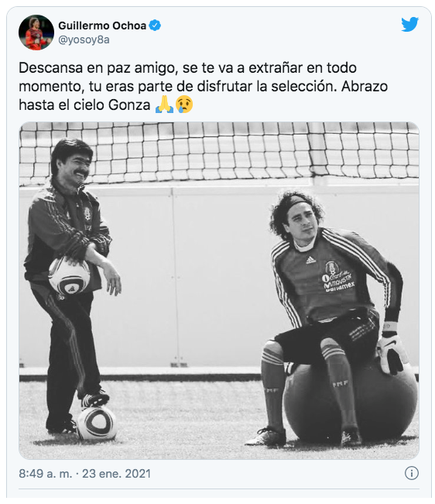
Task: Open Guillermo Ochoa's profile avatar
Action: pyautogui.click(x=36, y=33)
